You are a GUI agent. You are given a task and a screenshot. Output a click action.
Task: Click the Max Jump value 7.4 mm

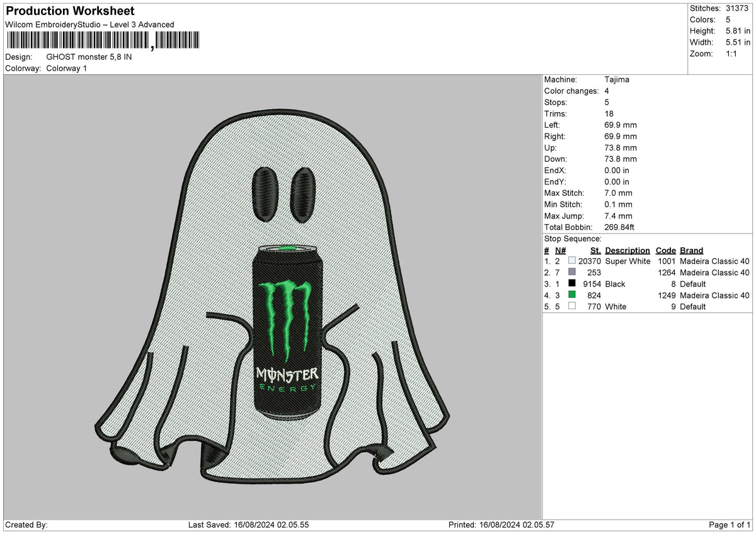coord(618,215)
